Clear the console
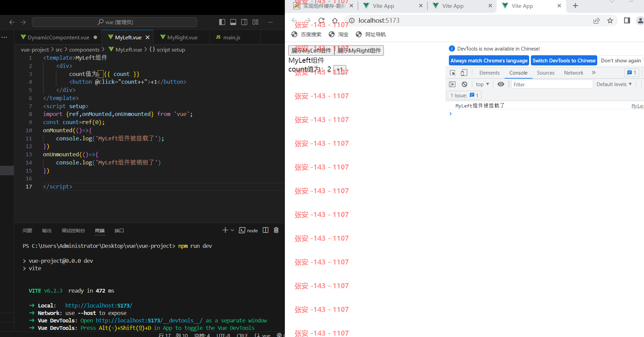This screenshot has height=337, width=644. [x=464, y=84]
